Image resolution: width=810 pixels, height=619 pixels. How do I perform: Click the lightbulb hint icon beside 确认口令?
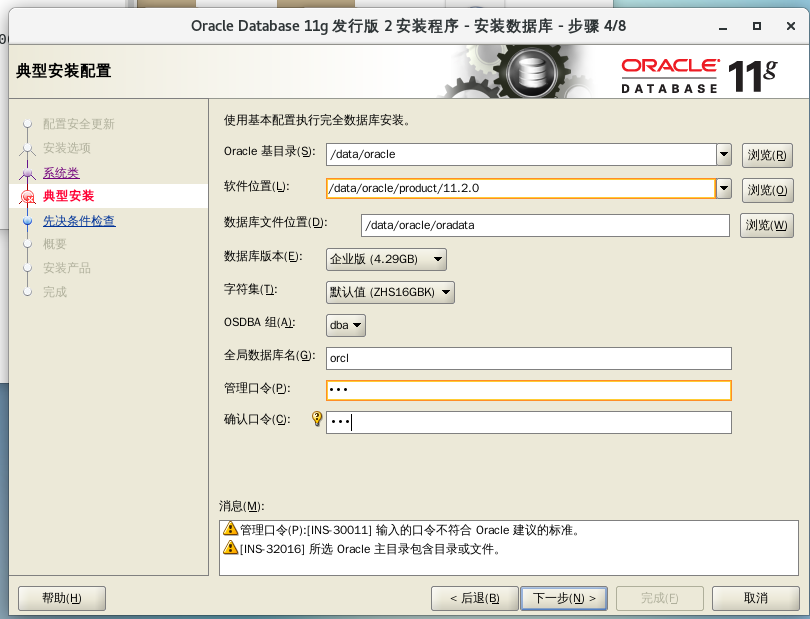pos(317,419)
